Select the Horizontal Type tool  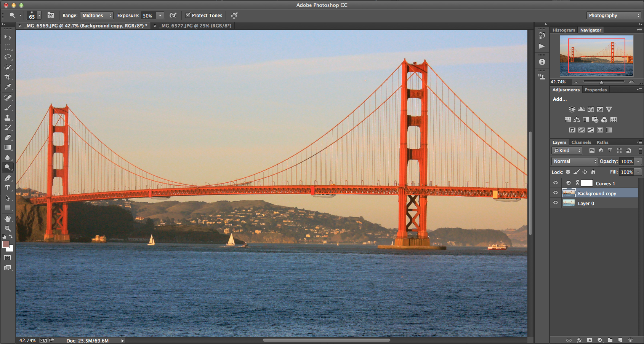click(8, 188)
